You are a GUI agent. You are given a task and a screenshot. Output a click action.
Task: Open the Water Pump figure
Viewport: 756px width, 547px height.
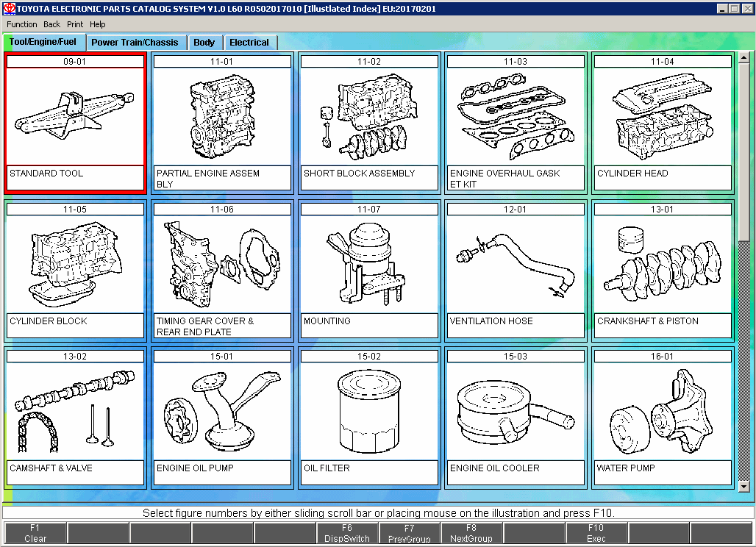[x=663, y=411]
